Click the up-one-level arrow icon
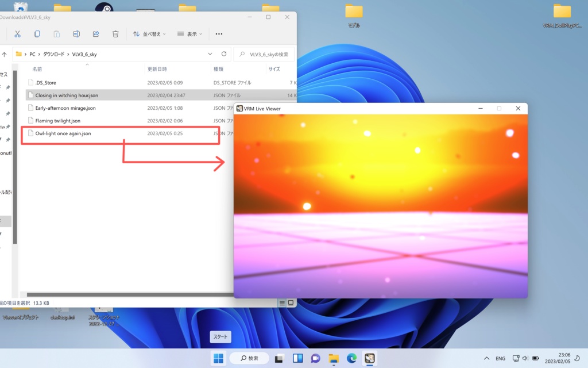The image size is (588, 368). [3, 53]
